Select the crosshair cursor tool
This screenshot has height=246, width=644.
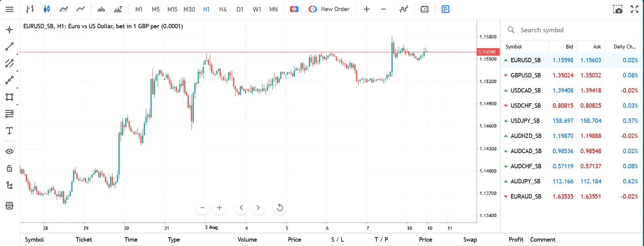(x=10, y=30)
